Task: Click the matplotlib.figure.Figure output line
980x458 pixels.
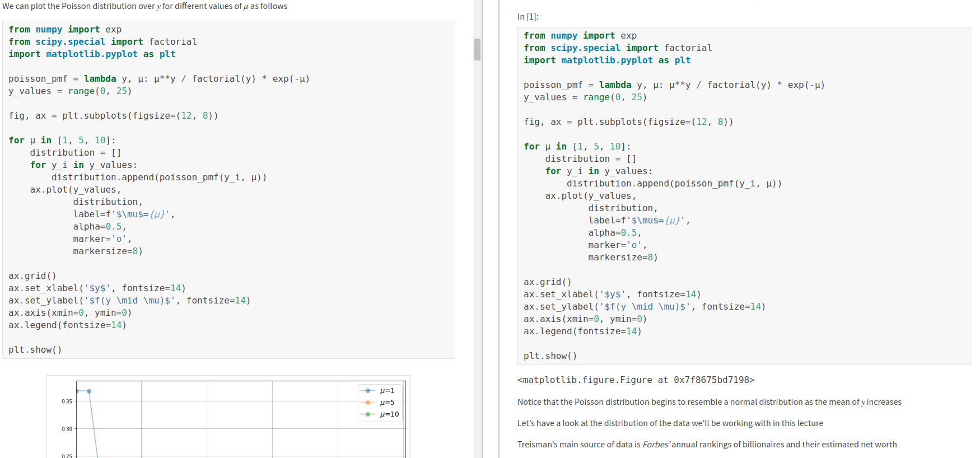Action: [636, 380]
